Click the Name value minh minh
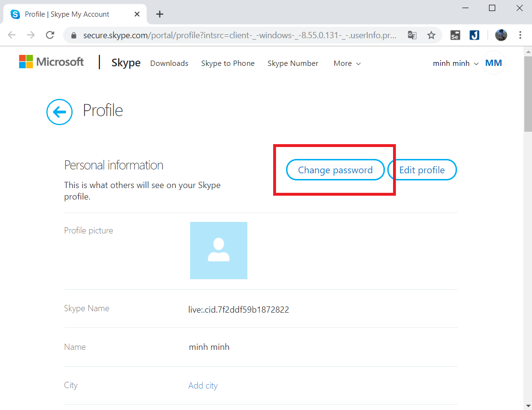 click(x=209, y=347)
